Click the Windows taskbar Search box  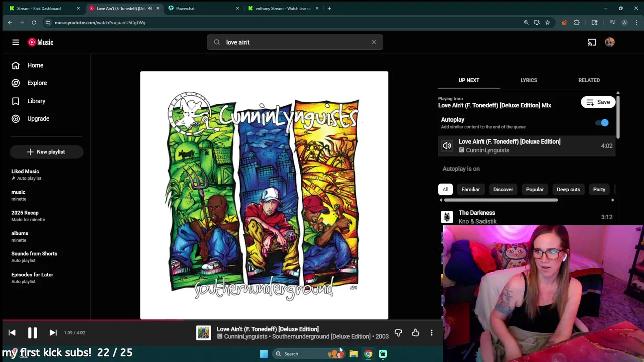point(309,354)
